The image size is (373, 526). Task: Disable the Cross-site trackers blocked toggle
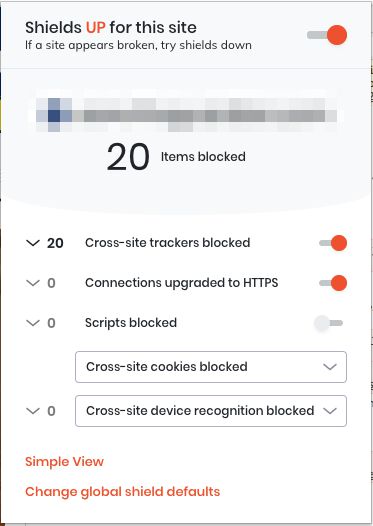click(333, 243)
